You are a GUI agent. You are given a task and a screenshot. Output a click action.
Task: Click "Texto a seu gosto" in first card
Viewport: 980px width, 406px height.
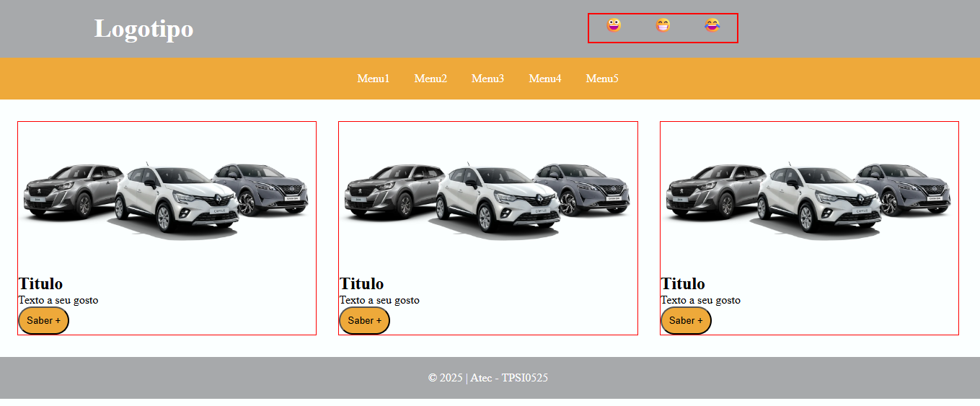click(x=58, y=300)
